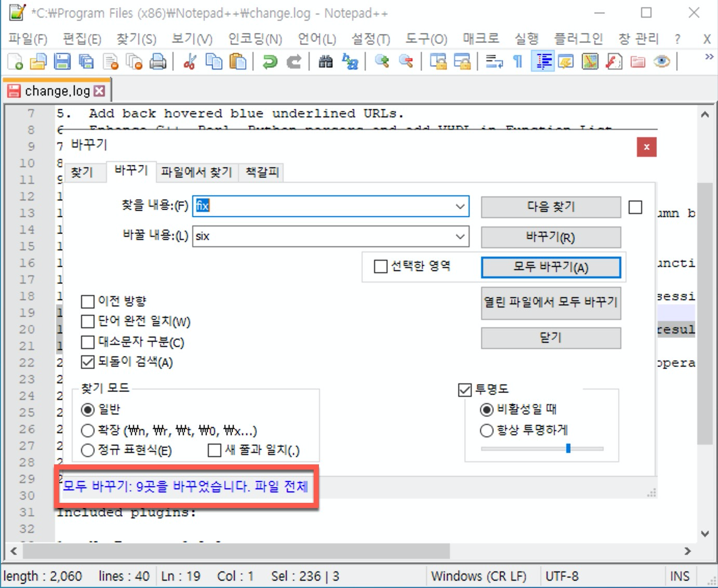Click the Open file folder icon

pos(38,62)
